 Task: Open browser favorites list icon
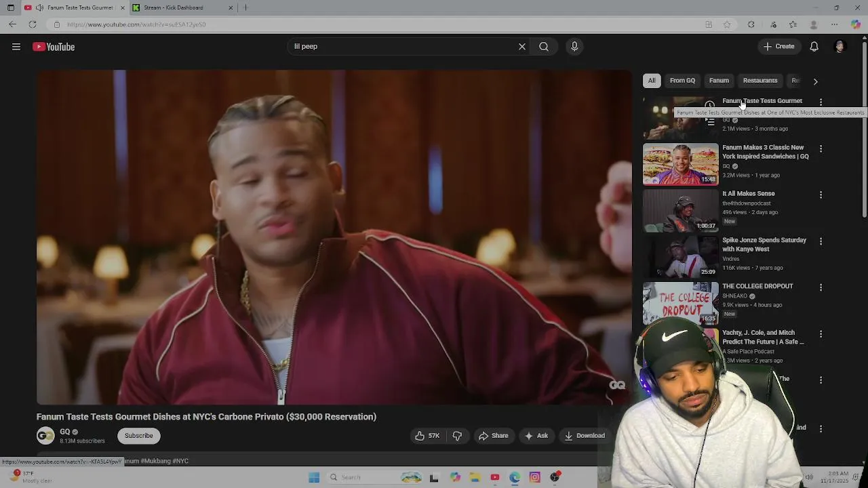793,24
